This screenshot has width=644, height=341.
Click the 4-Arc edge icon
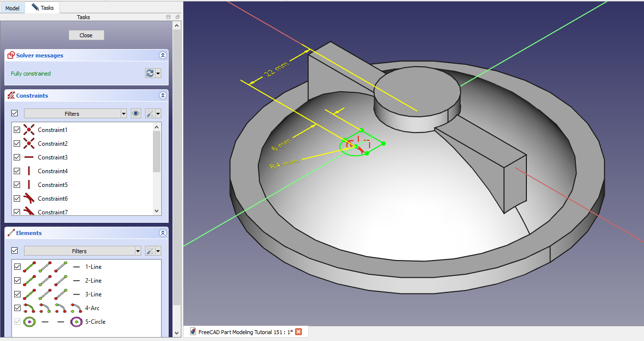point(29,308)
